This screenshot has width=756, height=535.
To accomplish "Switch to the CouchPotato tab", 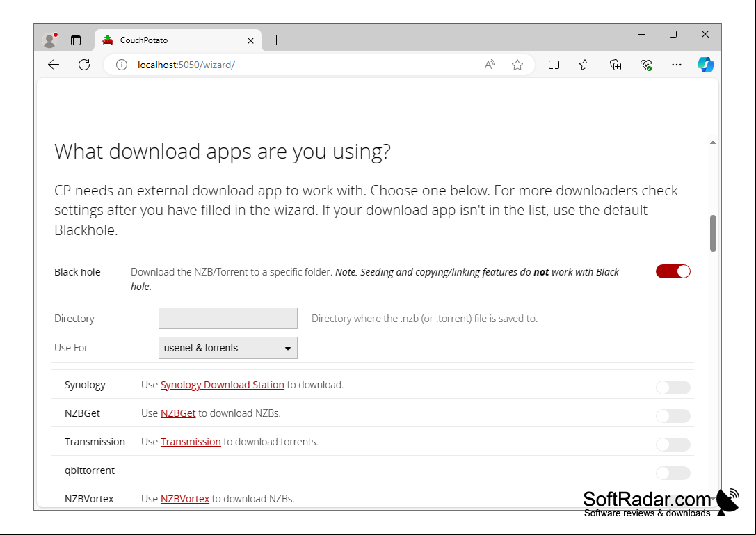I will (x=178, y=40).
